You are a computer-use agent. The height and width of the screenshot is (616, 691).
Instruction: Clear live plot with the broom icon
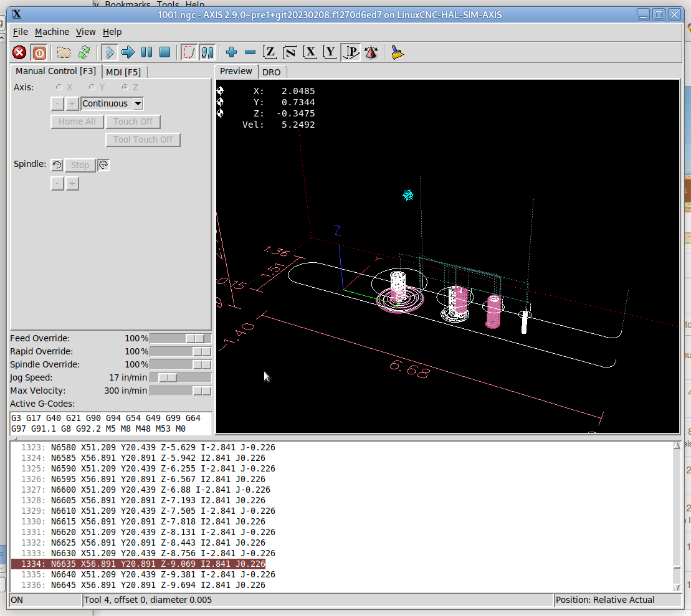pyautogui.click(x=397, y=52)
